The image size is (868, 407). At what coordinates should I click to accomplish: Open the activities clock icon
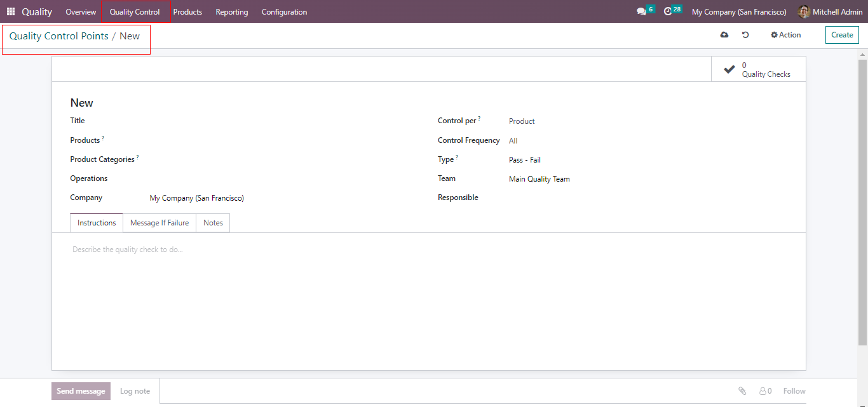pos(668,12)
